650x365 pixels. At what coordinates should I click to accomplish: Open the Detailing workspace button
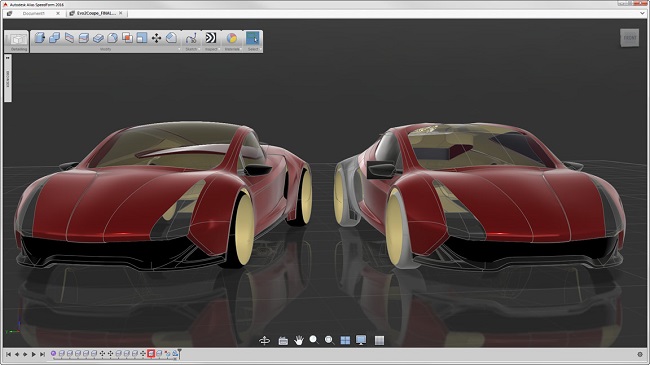17,41
